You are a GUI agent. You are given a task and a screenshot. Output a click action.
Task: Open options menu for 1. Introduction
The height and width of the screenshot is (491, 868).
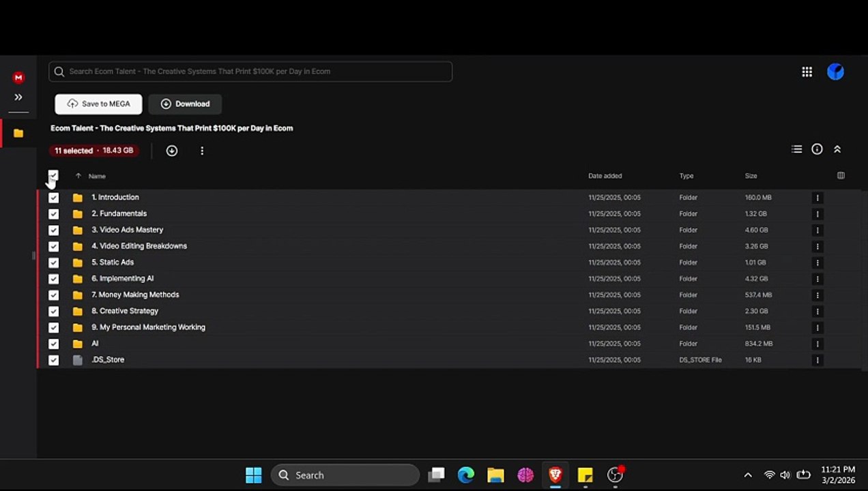pos(818,198)
